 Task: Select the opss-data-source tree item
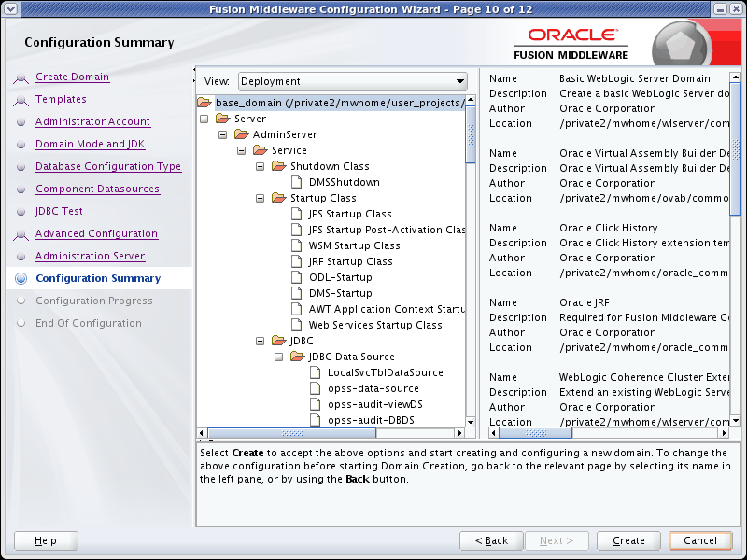(x=373, y=388)
